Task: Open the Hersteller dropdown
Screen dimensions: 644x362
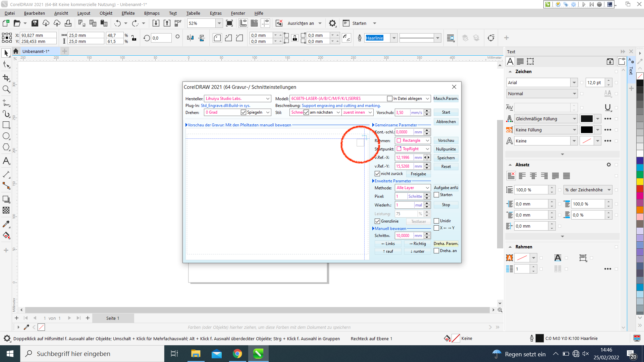Action: point(268,99)
